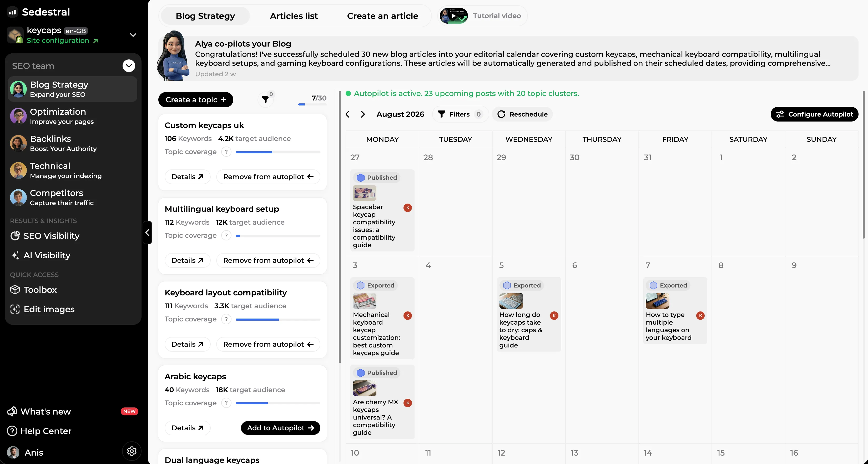868x464 pixels.
Task: Play the Tutorial video
Action: (x=453, y=16)
